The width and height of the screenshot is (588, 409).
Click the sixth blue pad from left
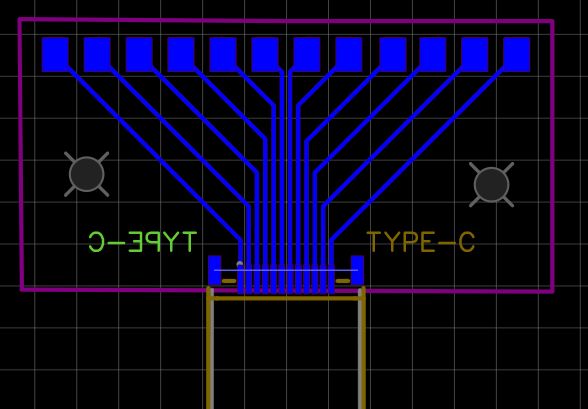tap(265, 54)
